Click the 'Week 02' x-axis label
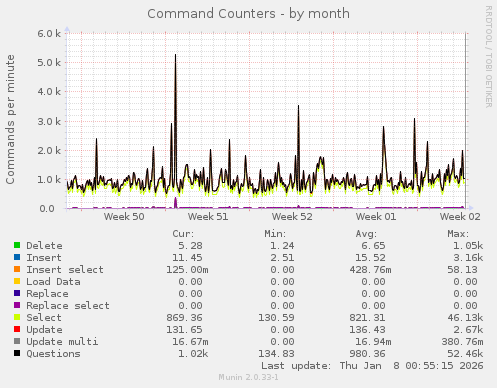Viewport: 497px width, 388px height. pyautogui.click(x=460, y=217)
